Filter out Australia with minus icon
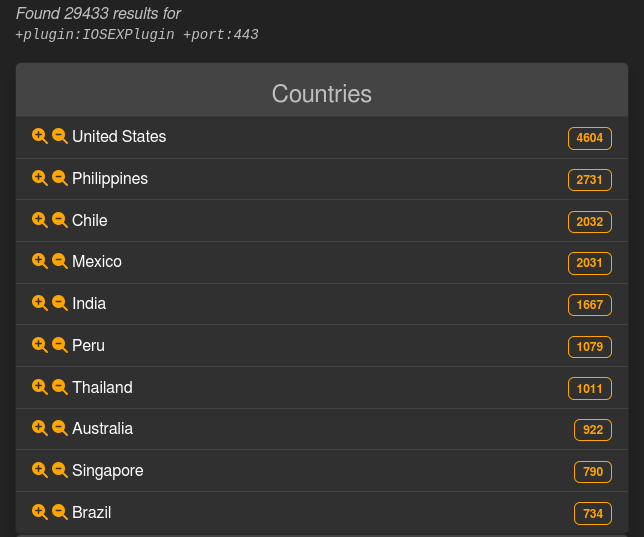 [x=60, y=428]
